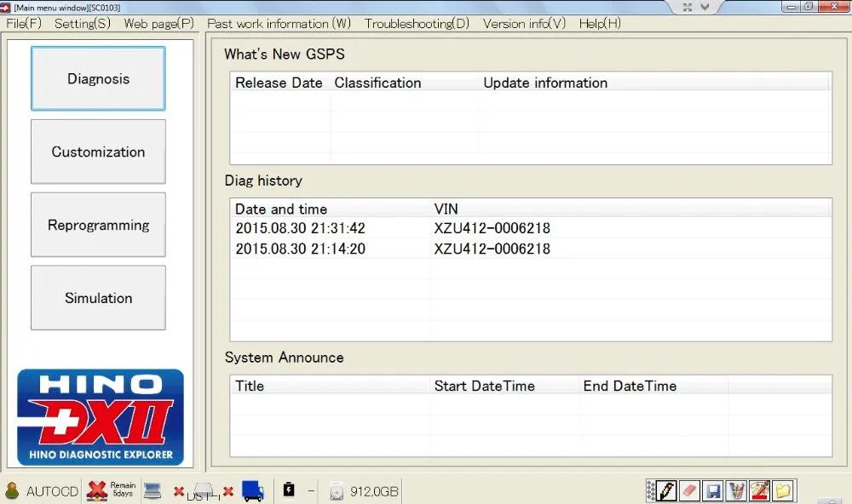
Task: Open the memo folder icon
Action: (x=783, y=490)
